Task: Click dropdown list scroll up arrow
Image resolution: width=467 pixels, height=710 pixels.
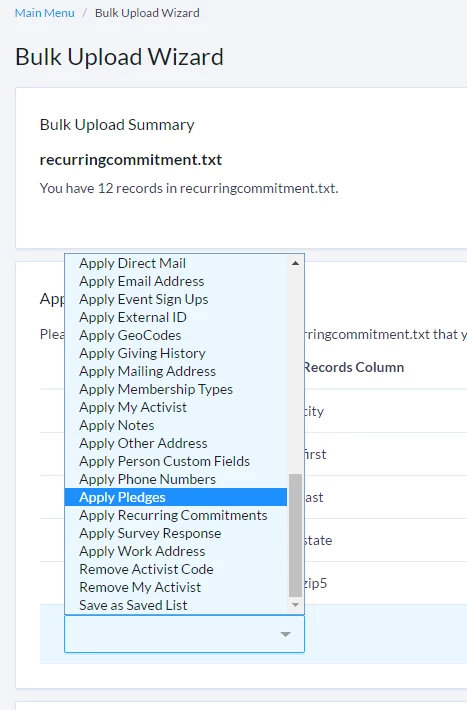Action: pos(295,263)
